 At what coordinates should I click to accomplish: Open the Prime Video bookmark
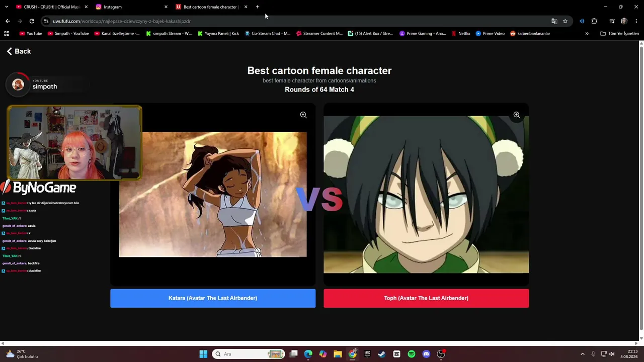tap(490, 34)
